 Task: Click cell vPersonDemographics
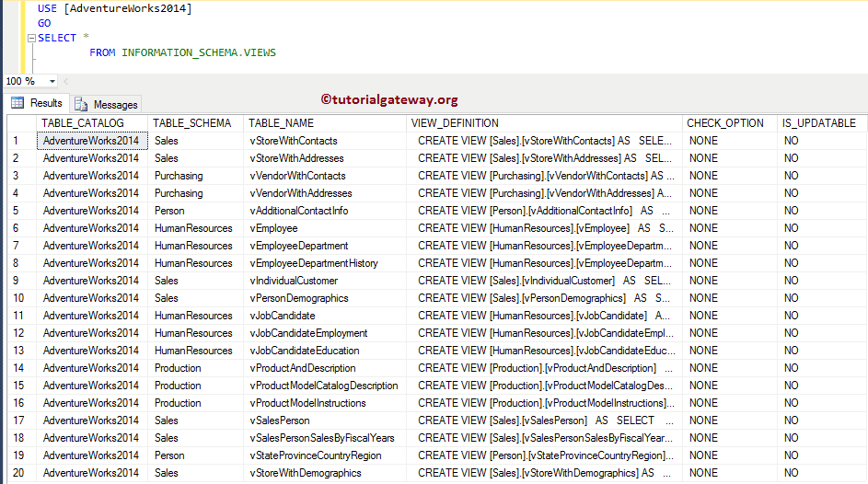click(x=325, y=298)
